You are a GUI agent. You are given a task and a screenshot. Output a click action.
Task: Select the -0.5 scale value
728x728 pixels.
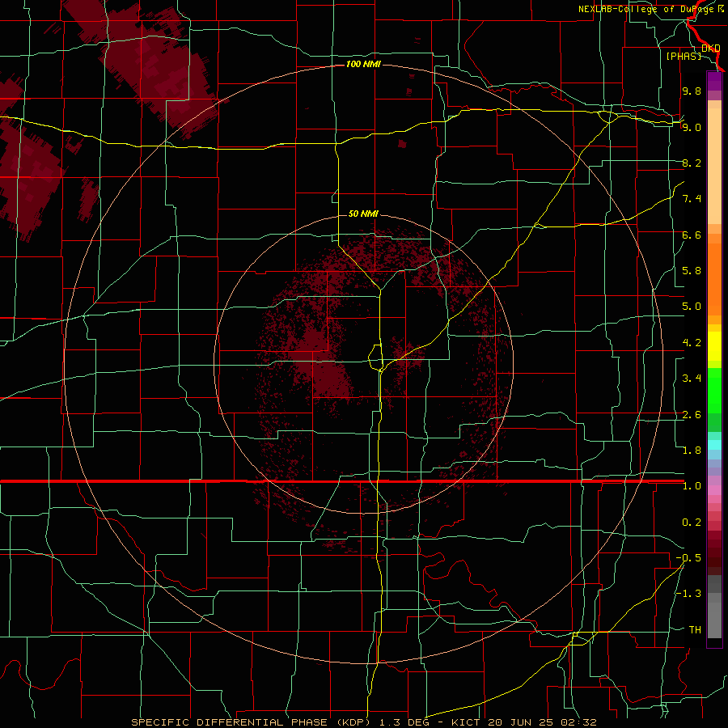(688, 558)
